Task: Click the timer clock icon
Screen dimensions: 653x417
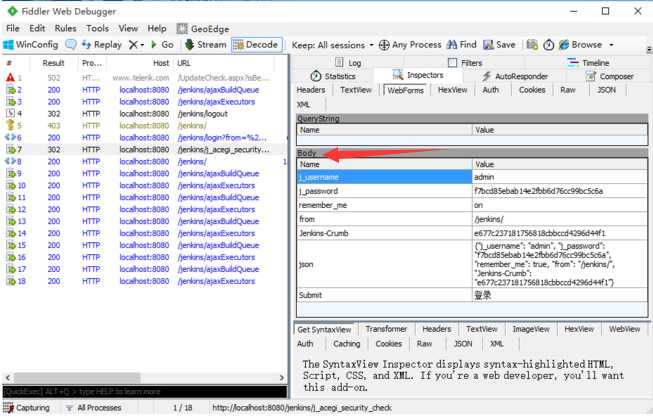Action: coord(548,45)
